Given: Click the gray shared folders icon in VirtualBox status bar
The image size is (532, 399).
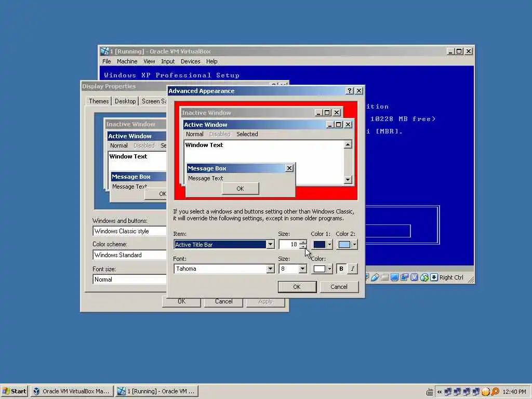Looking at the screenshot, I should (384, 277).
